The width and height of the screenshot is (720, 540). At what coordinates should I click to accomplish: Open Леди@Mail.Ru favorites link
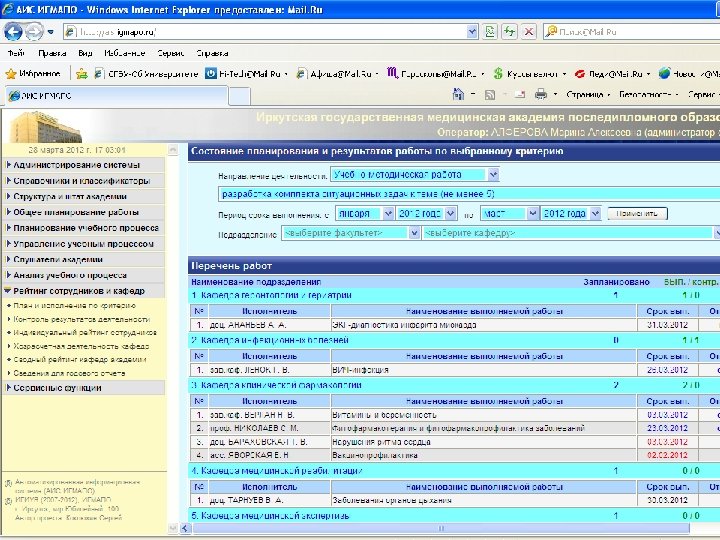click(x=613, y=73)
